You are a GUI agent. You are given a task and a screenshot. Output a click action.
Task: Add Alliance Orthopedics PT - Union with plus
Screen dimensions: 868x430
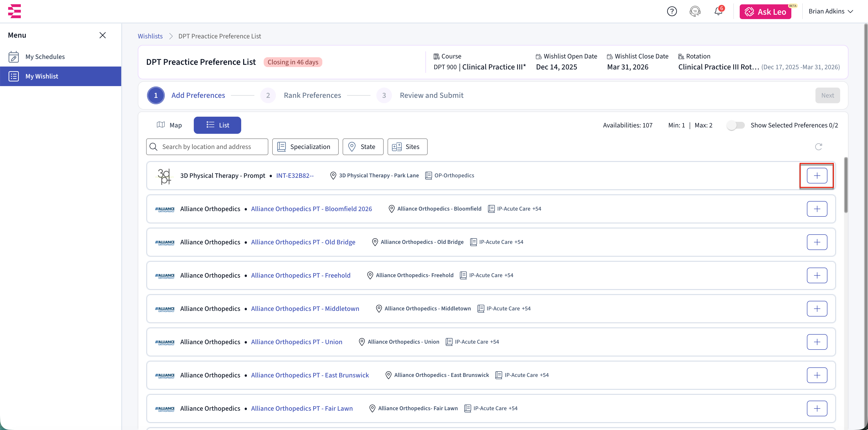coord(817,342)
